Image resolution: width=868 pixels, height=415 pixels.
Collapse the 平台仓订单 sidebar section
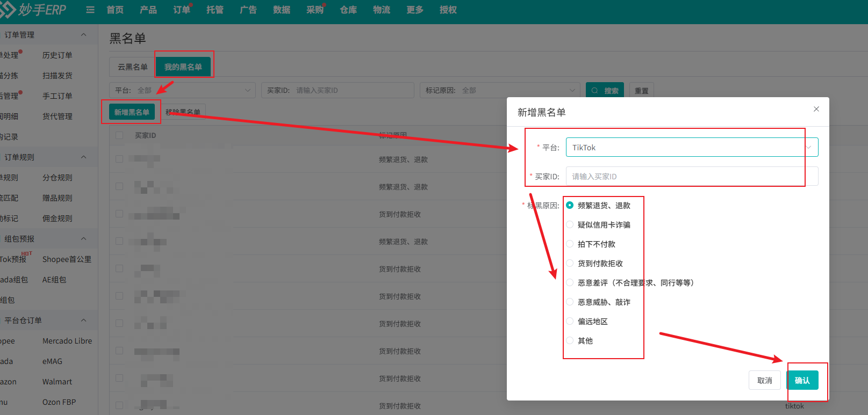coord(83,320)
